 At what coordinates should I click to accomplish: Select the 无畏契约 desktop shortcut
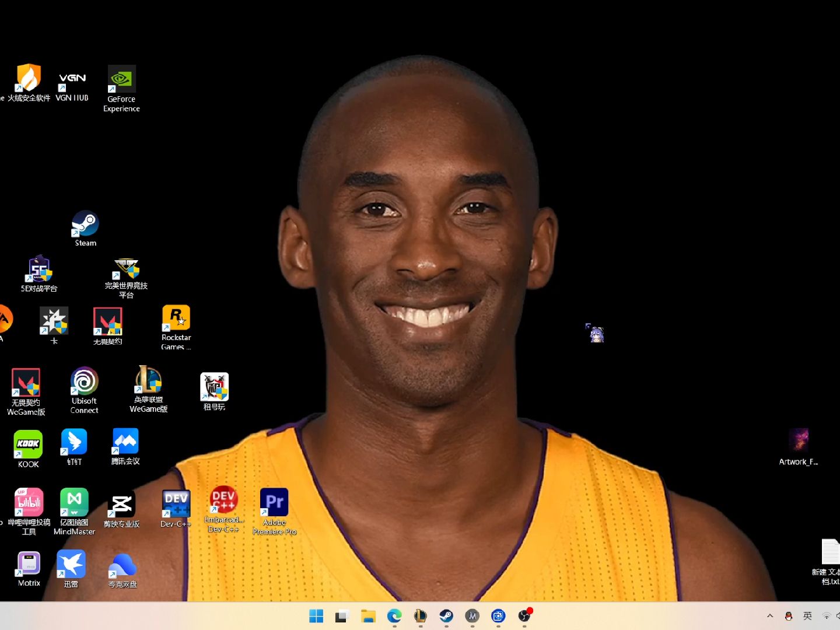(108, 326)
